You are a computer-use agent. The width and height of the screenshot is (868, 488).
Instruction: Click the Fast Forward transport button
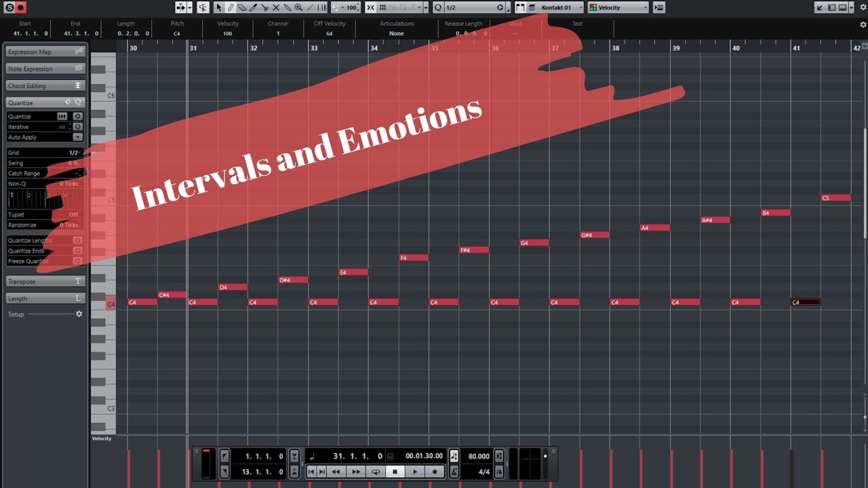[x=356, y=472]
